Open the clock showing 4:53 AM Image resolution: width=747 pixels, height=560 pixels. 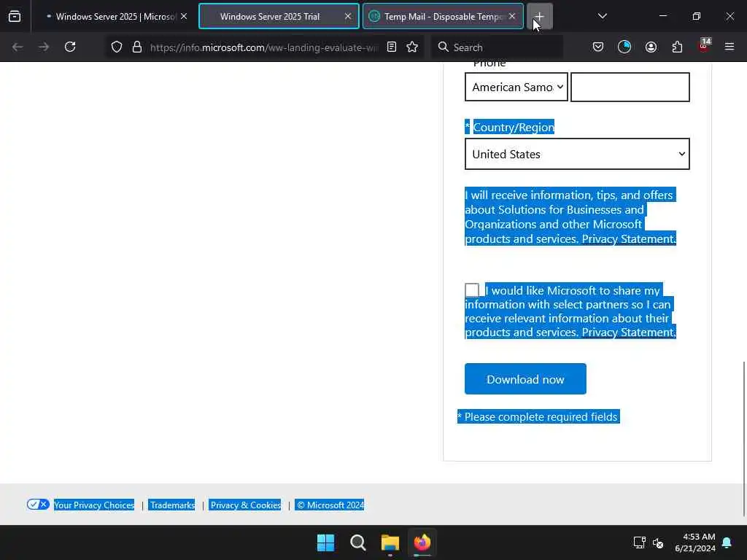(x=695, y=542)
